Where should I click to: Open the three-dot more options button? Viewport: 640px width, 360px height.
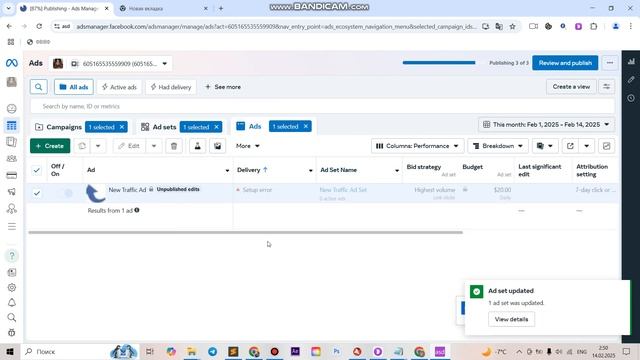point(610,63)
